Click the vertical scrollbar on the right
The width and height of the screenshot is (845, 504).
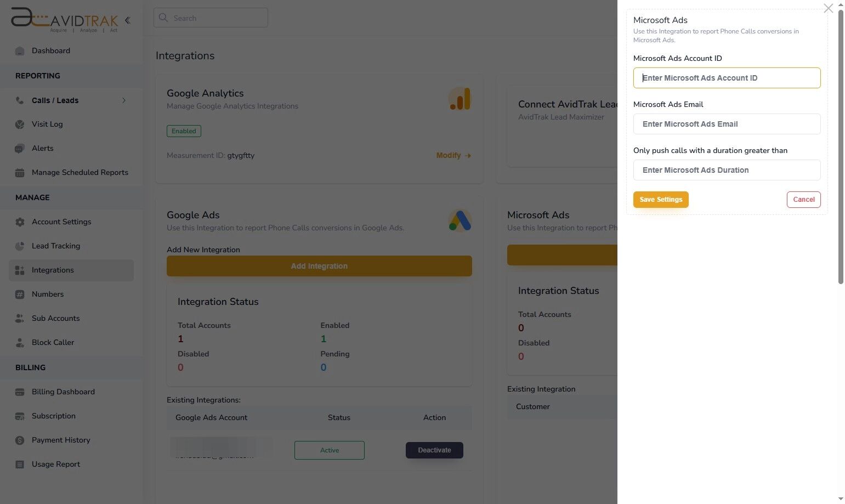tap(841, 143)
